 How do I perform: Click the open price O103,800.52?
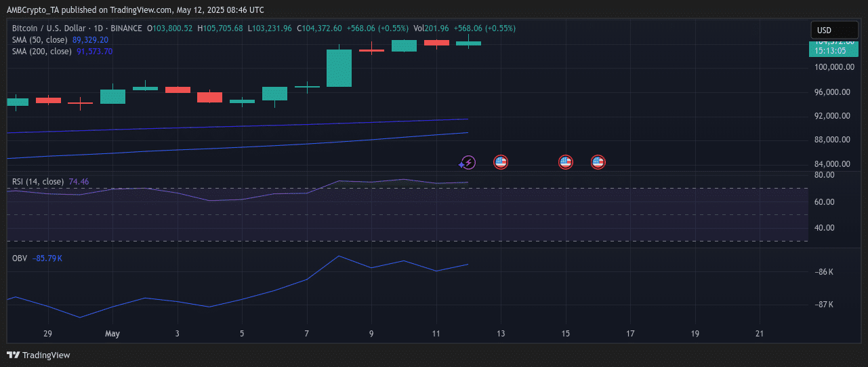[169, 28]
